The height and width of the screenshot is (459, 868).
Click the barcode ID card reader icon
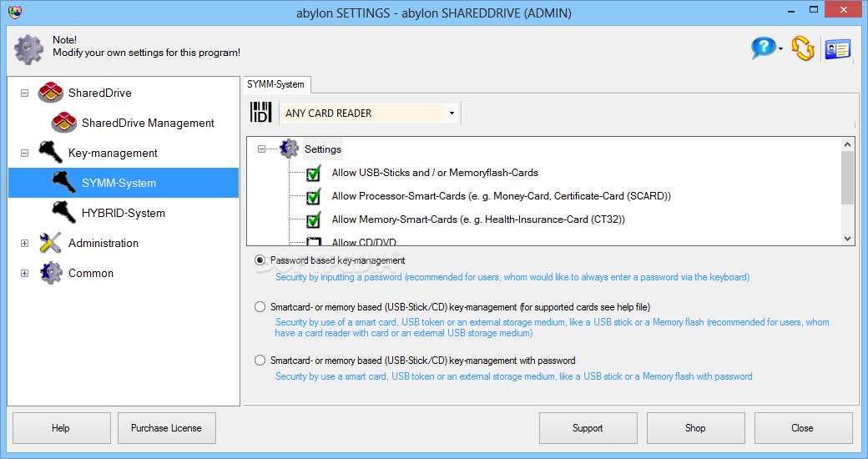click(260, 112)
